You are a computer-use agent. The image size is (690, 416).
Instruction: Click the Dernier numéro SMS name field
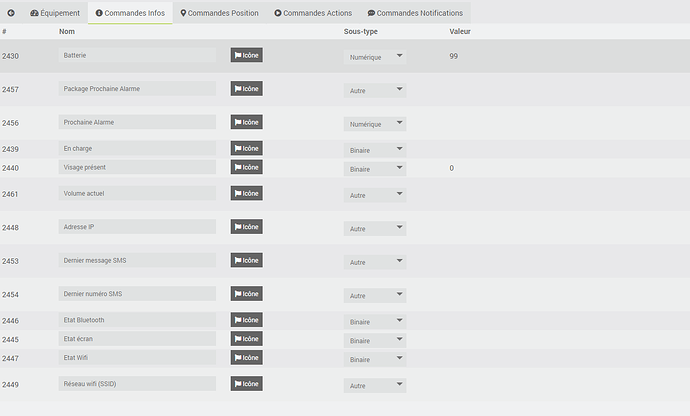pyautogui.click(x=137, y=294)
